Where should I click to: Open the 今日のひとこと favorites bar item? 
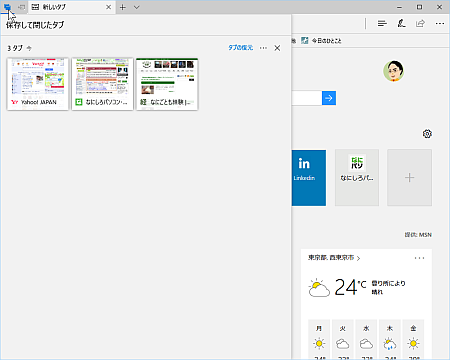click(322, 41)
